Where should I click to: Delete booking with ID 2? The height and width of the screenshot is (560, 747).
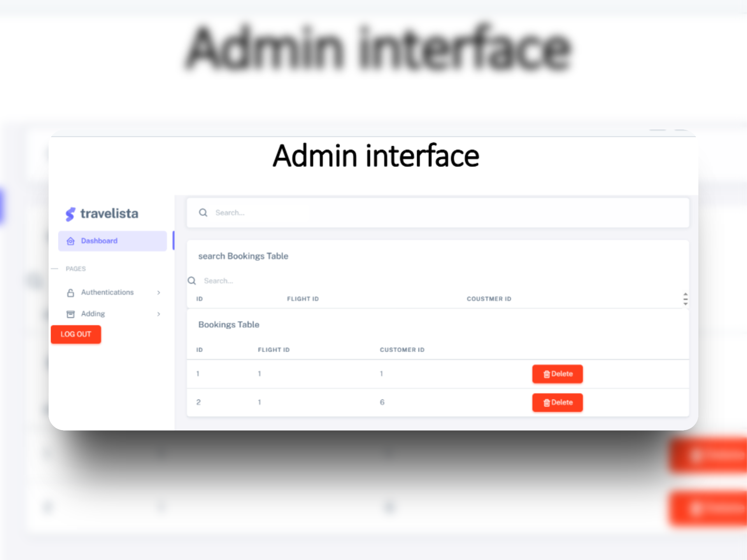tap(558, 402)
